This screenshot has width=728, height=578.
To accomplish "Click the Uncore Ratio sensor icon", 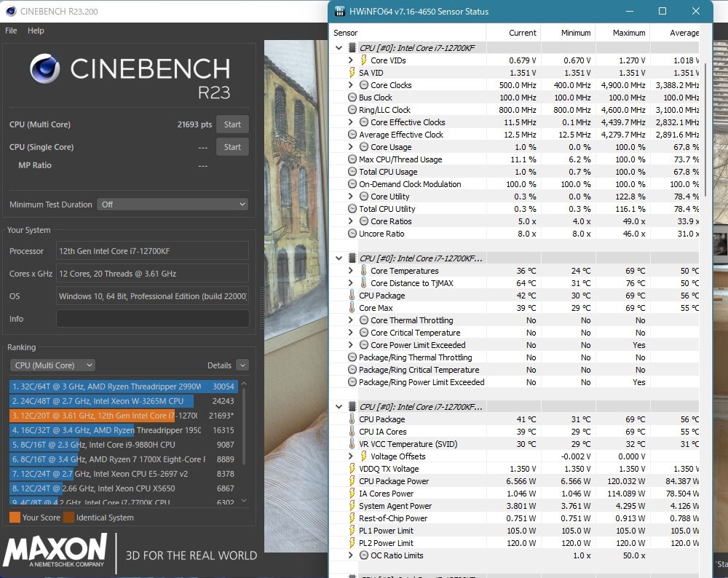I will click(x=352, y=234).
